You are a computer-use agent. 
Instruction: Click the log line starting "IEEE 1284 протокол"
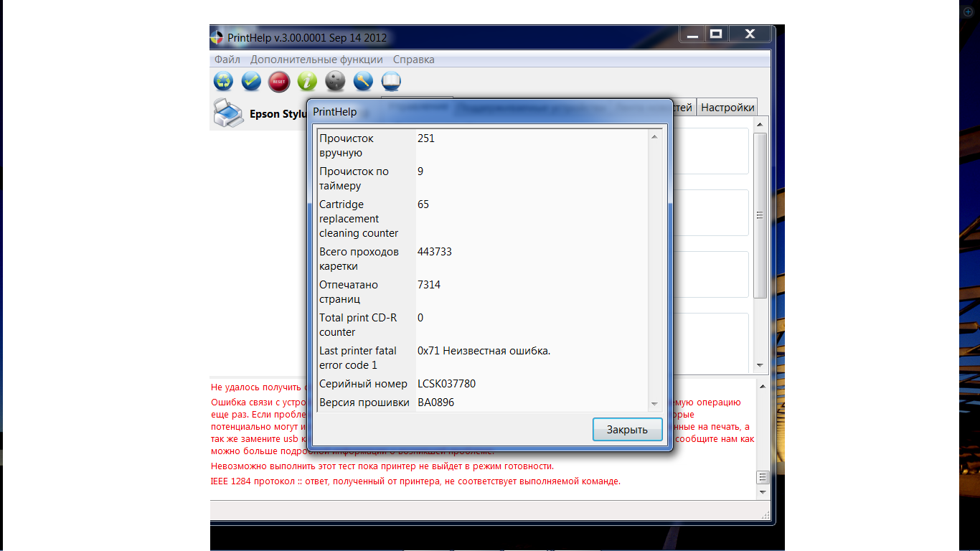coord(415,481)
